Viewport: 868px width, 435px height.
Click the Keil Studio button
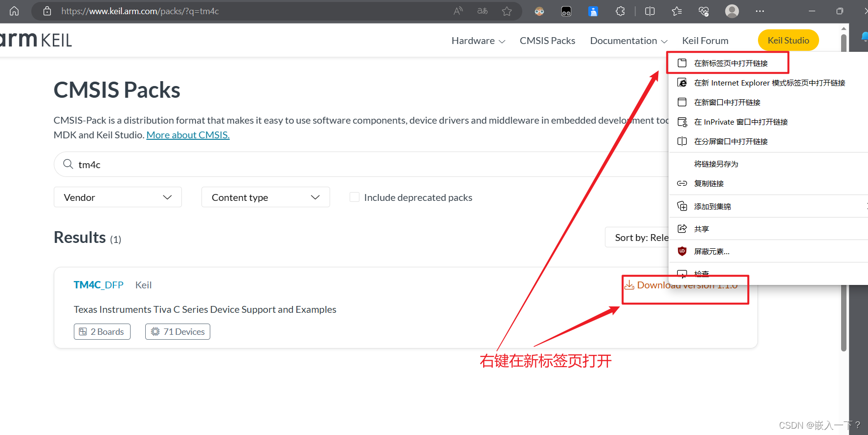coord(788,40)
